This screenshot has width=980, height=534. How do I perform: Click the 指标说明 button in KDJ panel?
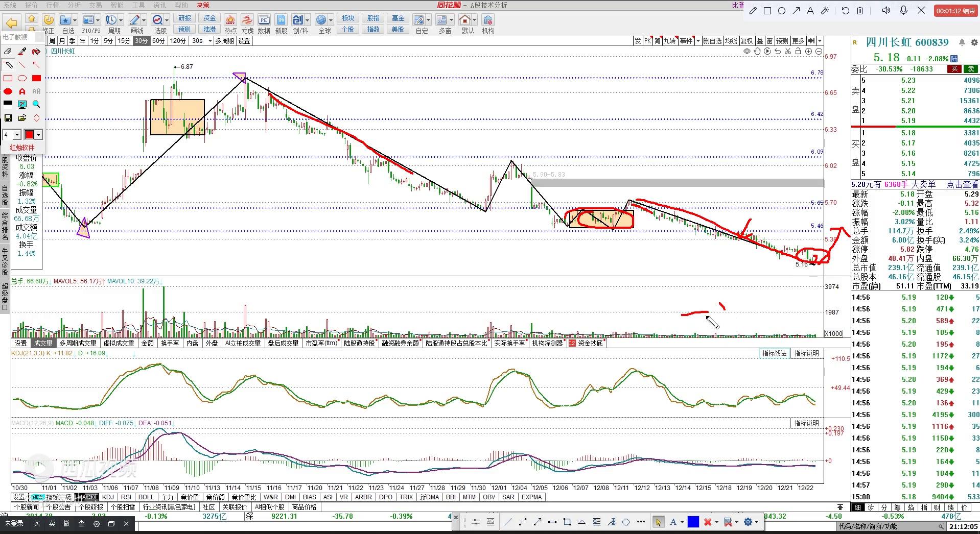click(x=806, y=353)
